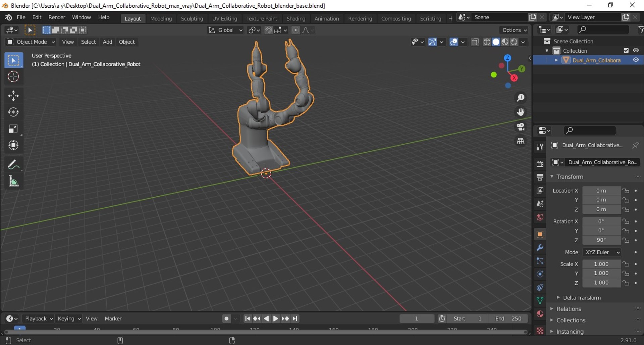
Task: Open the Object Mode dropdown
Action: pos(31,42)
